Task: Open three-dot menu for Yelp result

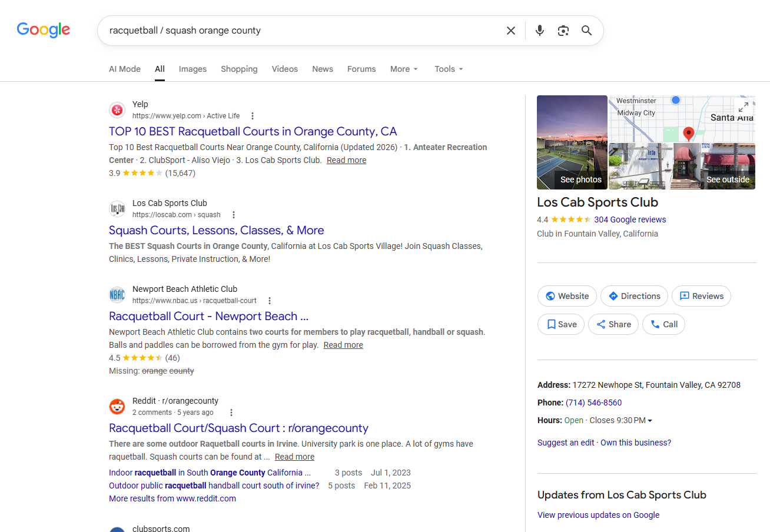Action: tap(253, 116)
